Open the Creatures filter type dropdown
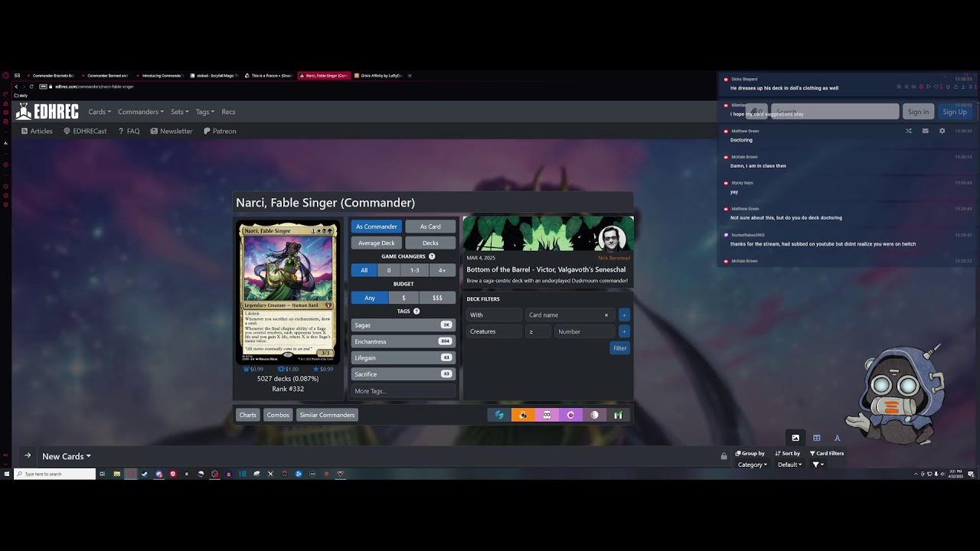Image resolution: width=980 pixels, height=551 pixels. (x=495, y=331)
